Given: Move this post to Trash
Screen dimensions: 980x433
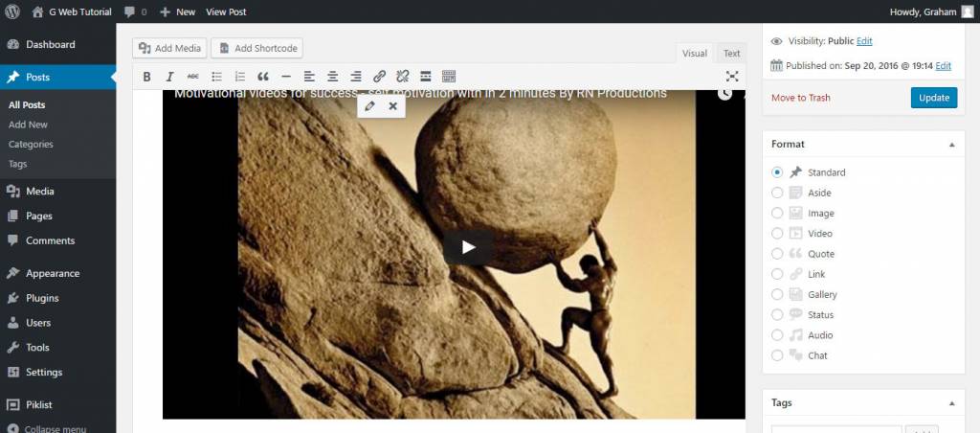Looking at the screenshot, I should point(801,98).
